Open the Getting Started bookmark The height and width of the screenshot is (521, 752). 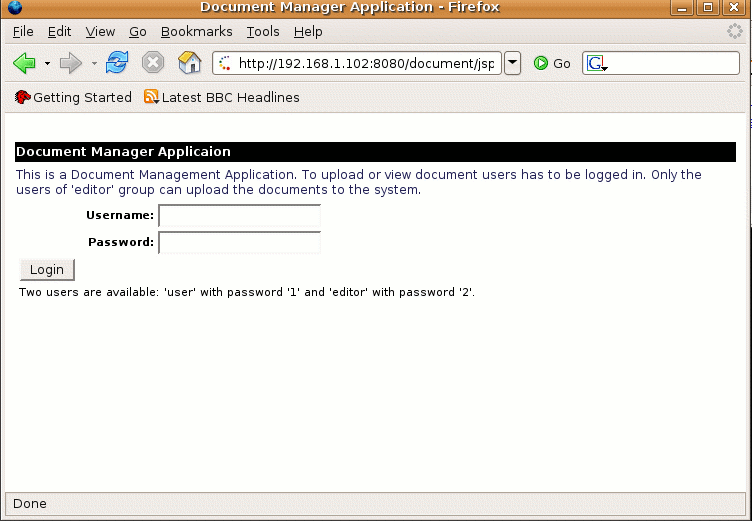[x=73, y=97]
